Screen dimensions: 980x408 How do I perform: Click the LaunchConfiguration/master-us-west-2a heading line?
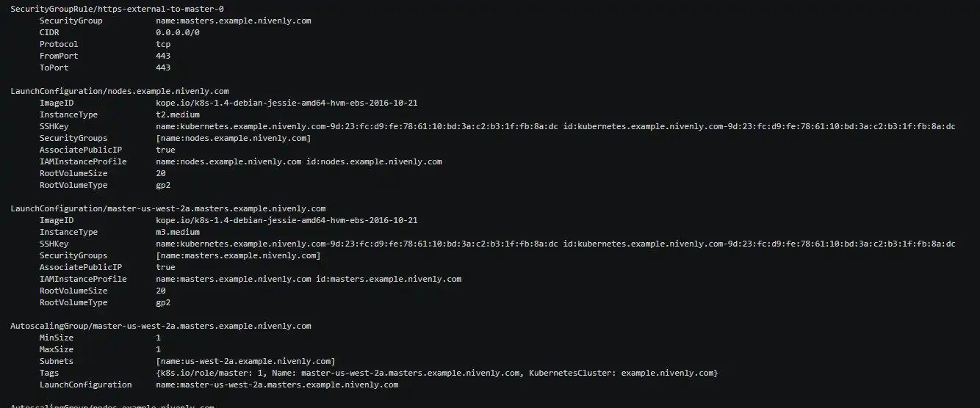pyautogui.click(x=167, y=208)
